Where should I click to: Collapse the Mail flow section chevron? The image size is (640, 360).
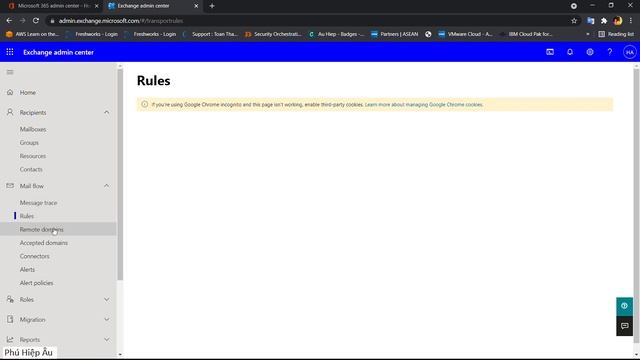(x=107, y=186)
